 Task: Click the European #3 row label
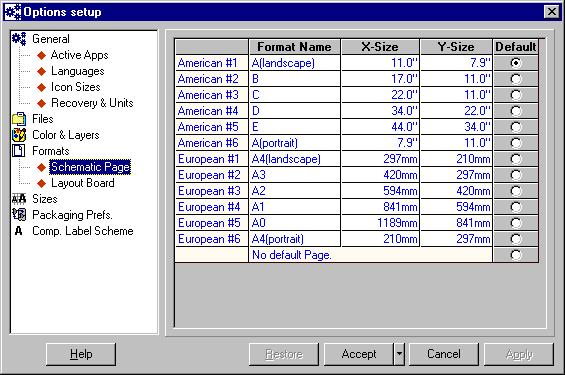point(212,191)
